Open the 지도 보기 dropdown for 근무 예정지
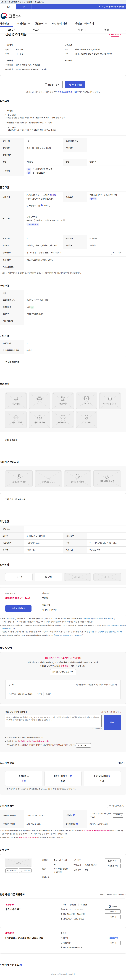126x980 pixels. coord(117,253)
